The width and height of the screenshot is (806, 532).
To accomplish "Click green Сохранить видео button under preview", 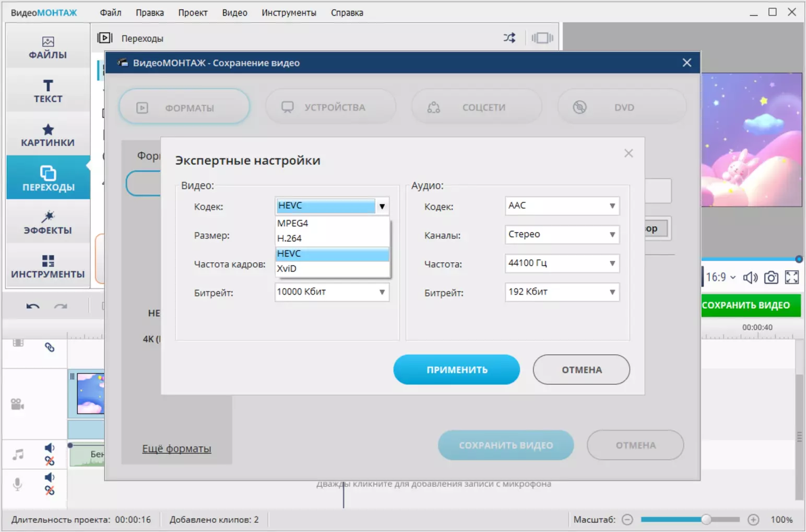I will pos(750,305).
